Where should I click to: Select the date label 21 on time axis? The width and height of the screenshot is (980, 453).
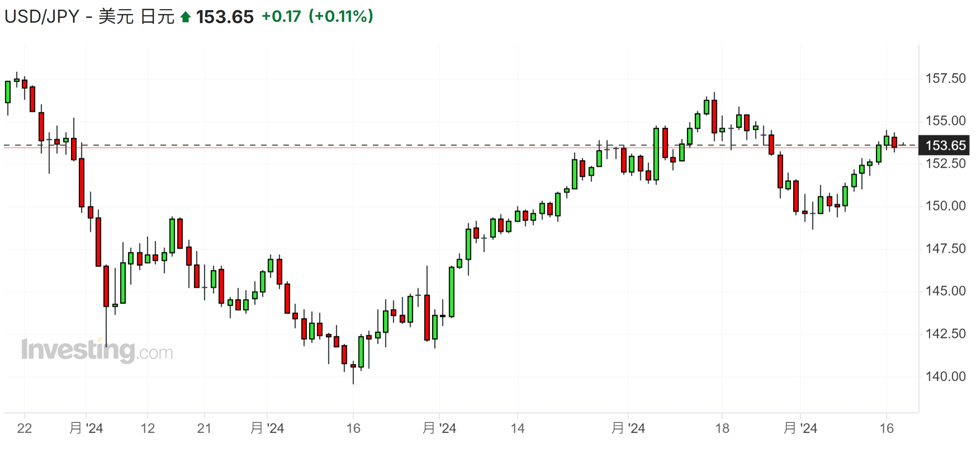pyautogui.click(x=204, y=429)
